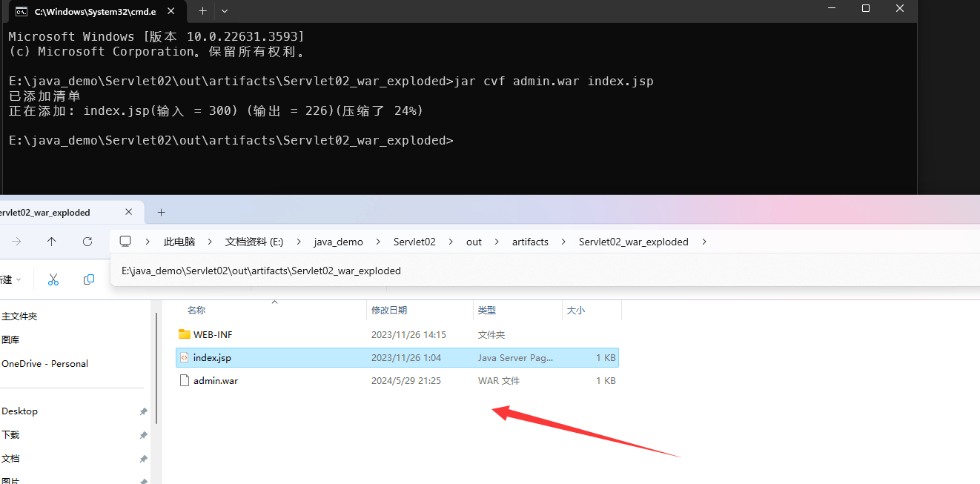Add a new File Explorer tab
Viewport: 980px width, 484px height.
pos(161,212)
